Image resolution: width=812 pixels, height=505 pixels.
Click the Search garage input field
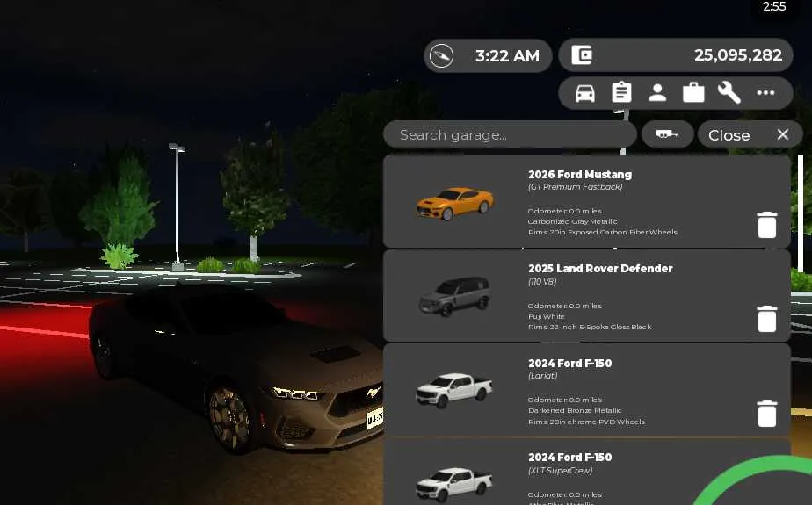pyautogui.click(x=510, y=135)
